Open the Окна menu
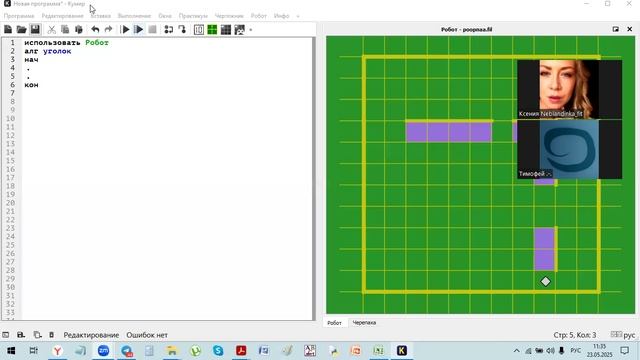The height and width of the screenshot is (360, 640). point(165,16)
